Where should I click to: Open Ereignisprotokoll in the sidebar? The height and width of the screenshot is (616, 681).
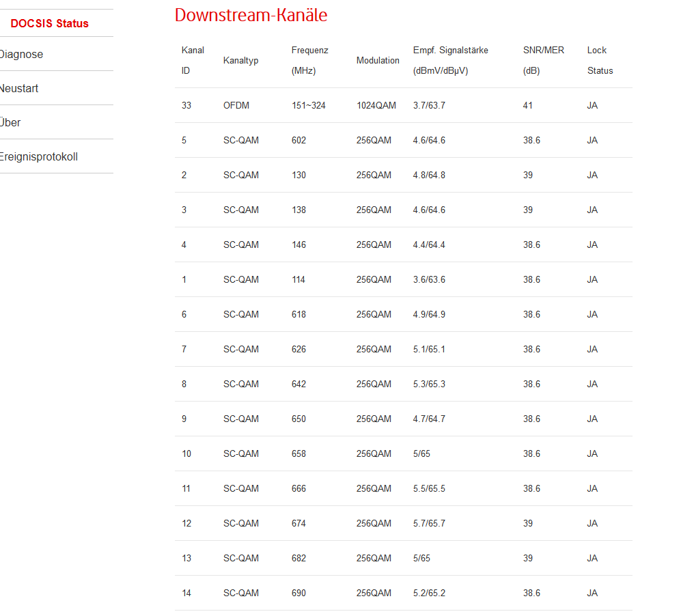point(39,156)
